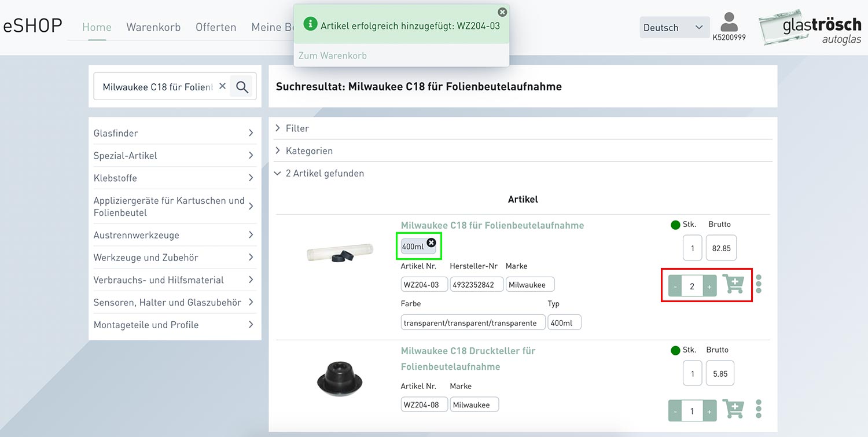Click the quantity field showing 2
The image size is (868, 437).
pyautogui.click(x=692, y=286)
